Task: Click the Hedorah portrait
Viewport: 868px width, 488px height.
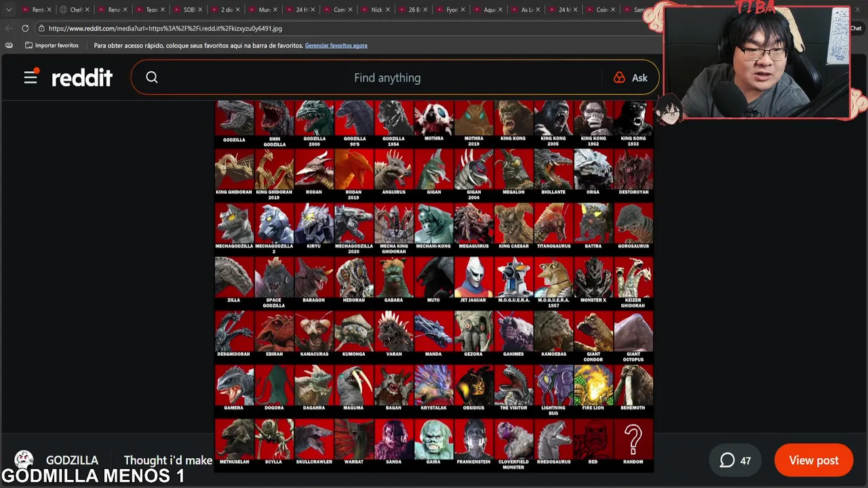Action: click(354, 277)
